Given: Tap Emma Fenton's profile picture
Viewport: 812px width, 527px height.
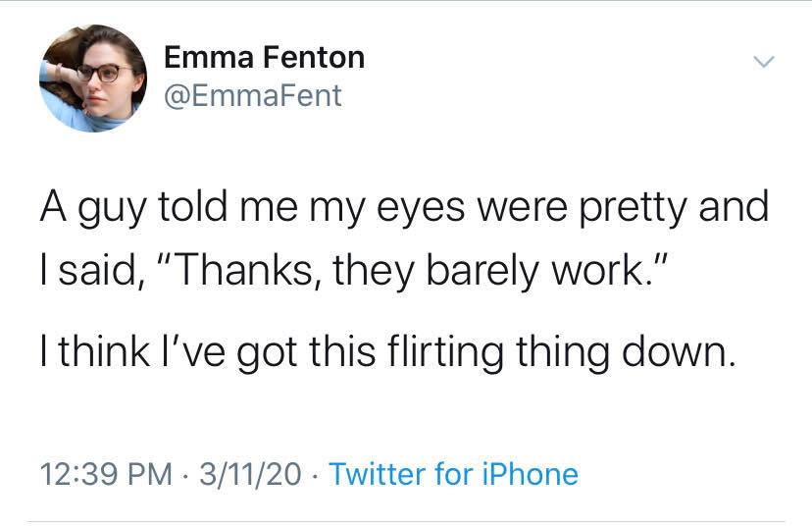Looking at the screenshot, I should (93, 79).
